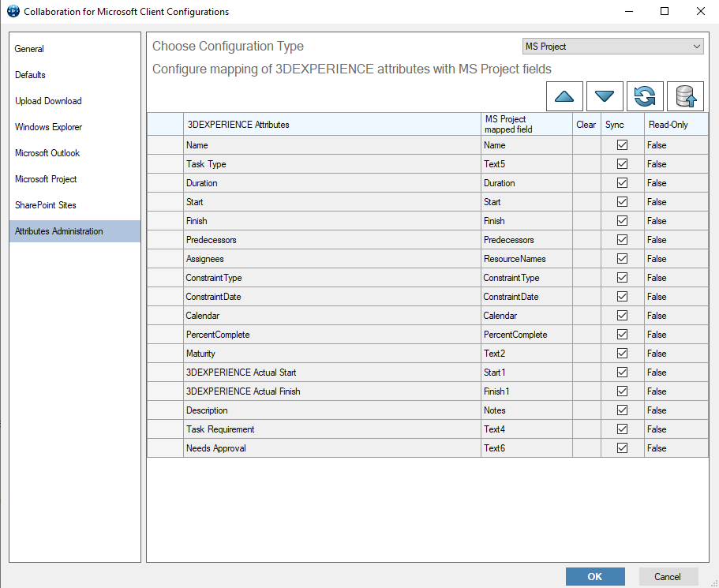Image resolution: width=719 pixels, height=588 pixels.
Task: Open the General settings page
Action: pos(75,49)
